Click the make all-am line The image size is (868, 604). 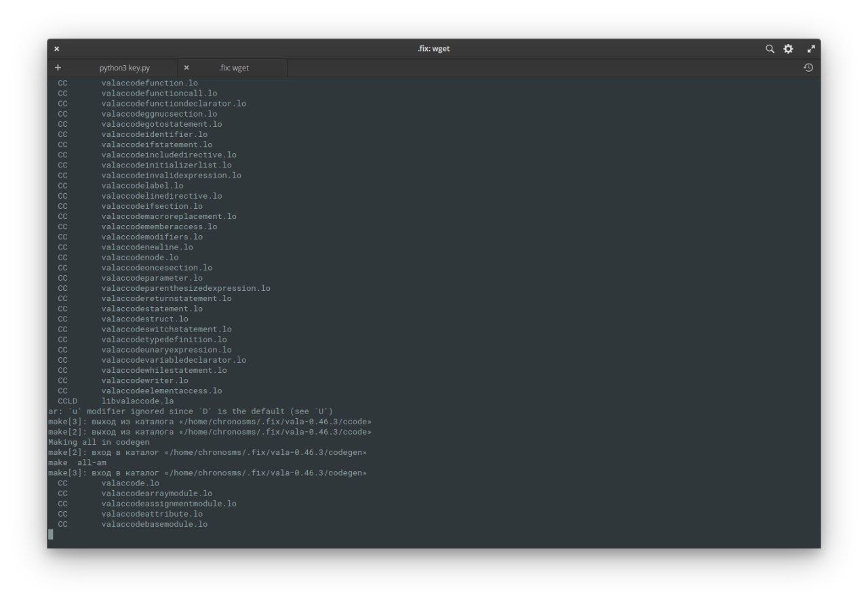click(77, 462)
